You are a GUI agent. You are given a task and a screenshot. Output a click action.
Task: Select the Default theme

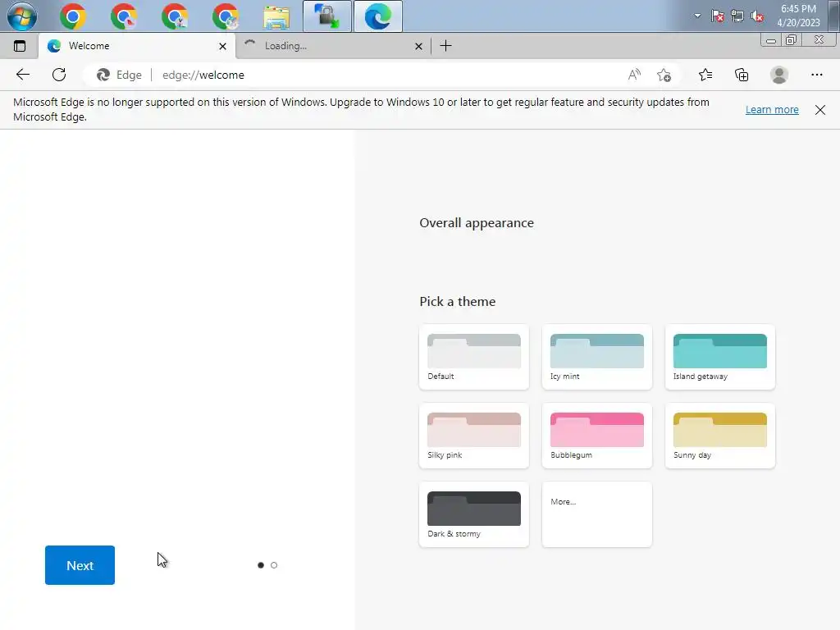click(x=474, y=357)
